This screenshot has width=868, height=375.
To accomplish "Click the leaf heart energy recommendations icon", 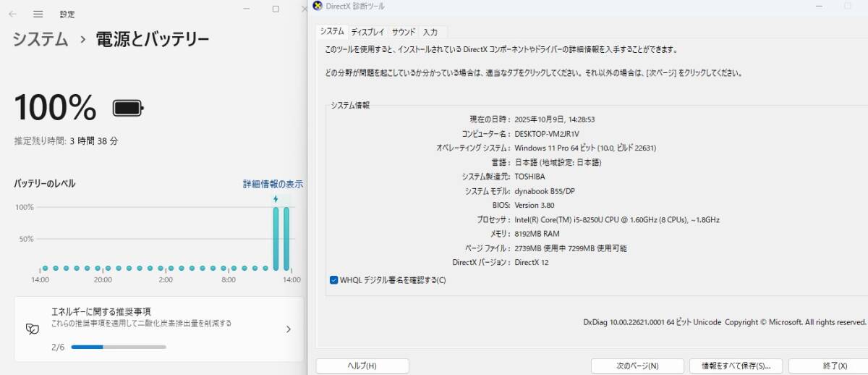I will 32,329.
